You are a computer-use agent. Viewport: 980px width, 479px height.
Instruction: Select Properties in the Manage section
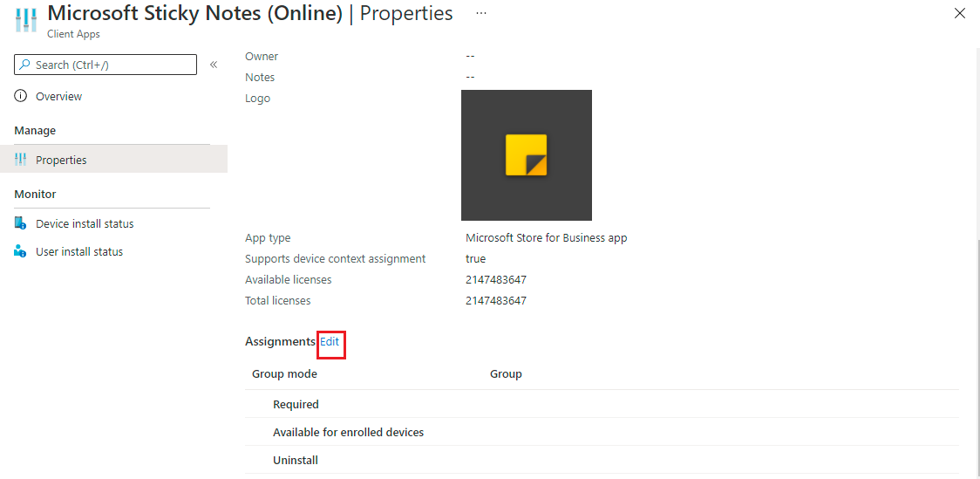pyautogui.click(x=112, y=160)
